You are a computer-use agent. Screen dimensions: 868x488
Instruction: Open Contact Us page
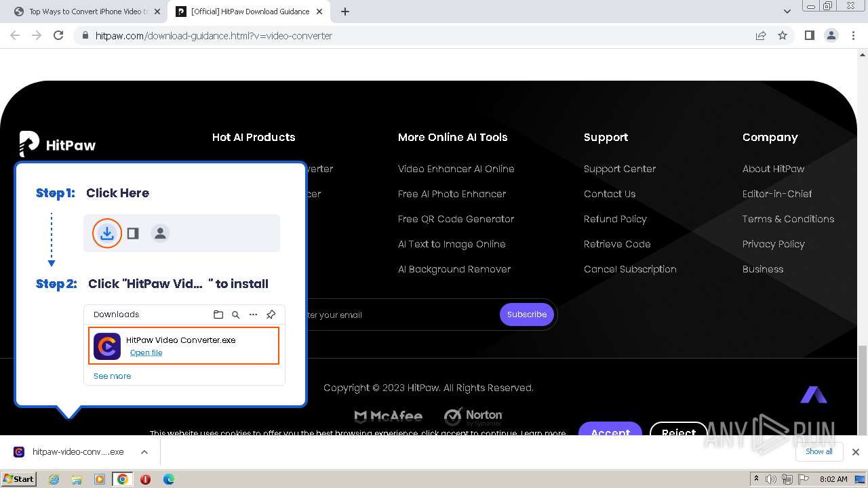610,194
